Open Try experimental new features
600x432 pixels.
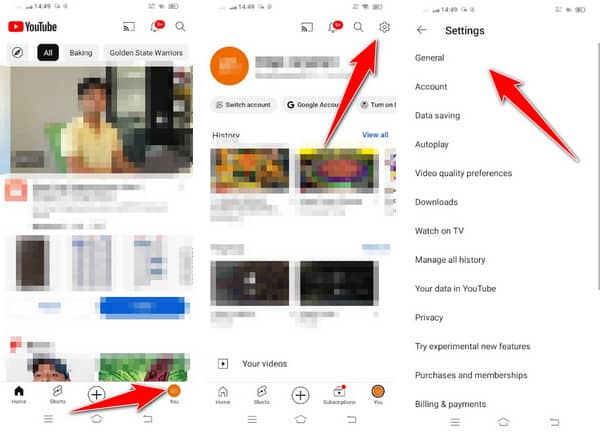473,346
